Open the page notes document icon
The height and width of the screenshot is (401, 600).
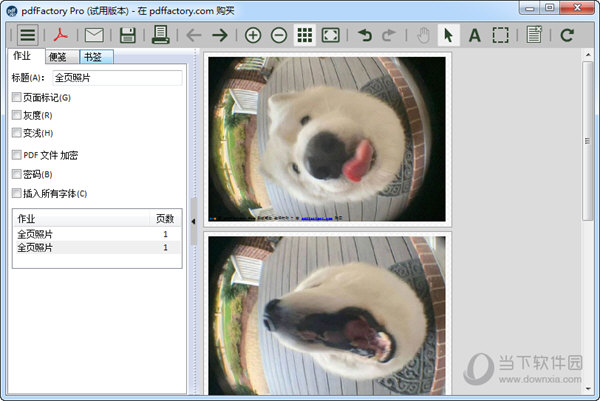point(534,34)
